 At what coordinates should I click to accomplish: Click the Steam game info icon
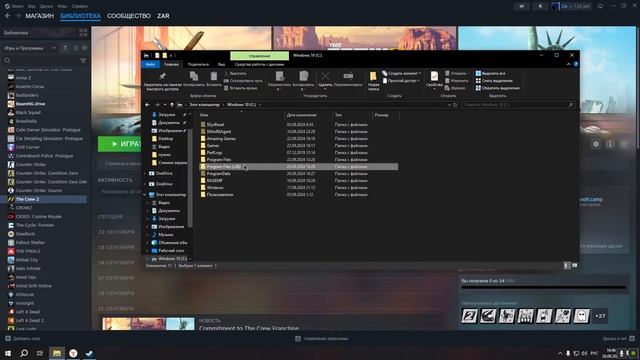coord(610,144)
